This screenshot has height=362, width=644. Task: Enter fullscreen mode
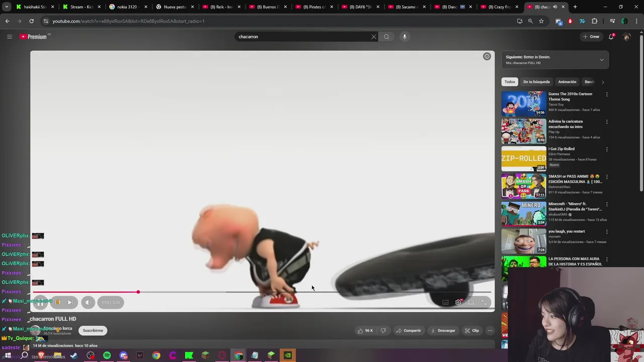point(484,302)
